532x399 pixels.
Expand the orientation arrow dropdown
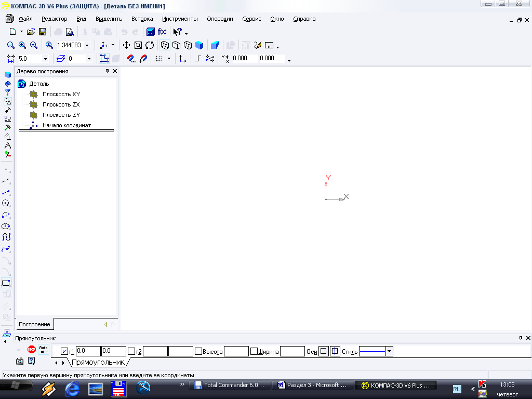coord(113,45)
